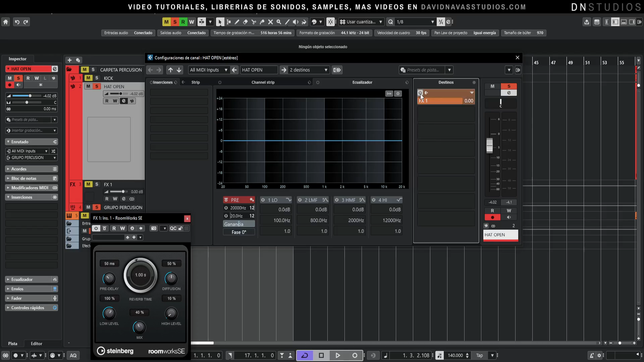The height and width of the screenshot is (362, 644).
Task: Click the RoomWorks snapshot camera icon
Action: pyautogui.click(x=153, y=228)
